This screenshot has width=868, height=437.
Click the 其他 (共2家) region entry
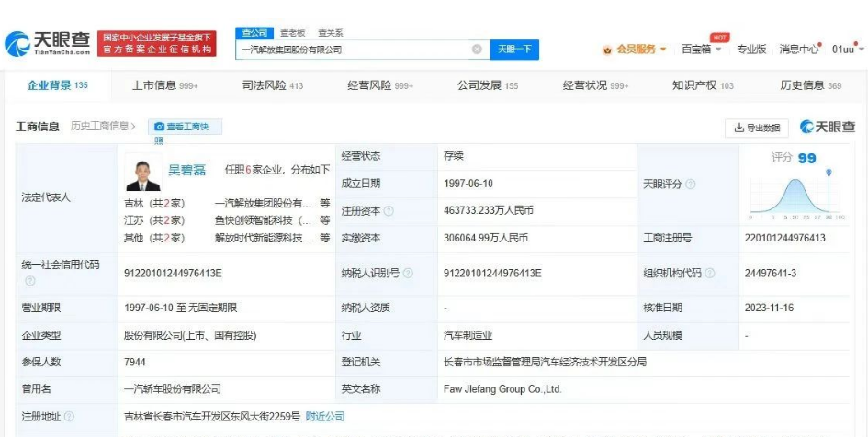tap(154, 238)
